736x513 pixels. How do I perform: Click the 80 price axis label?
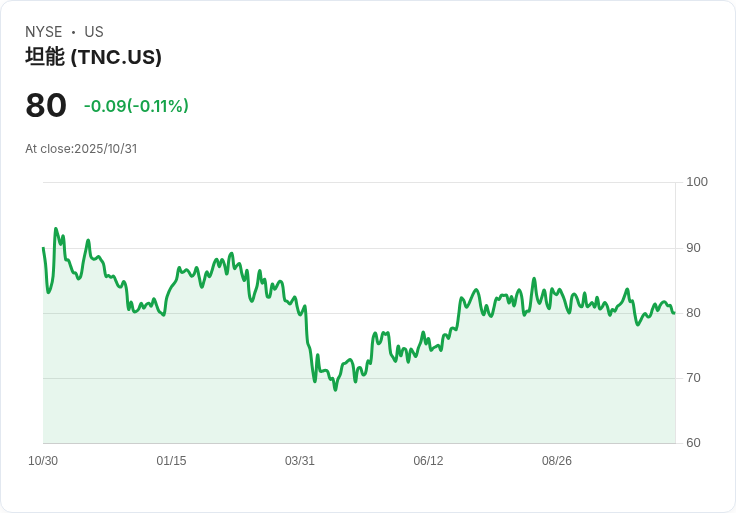tap(693, 313)
